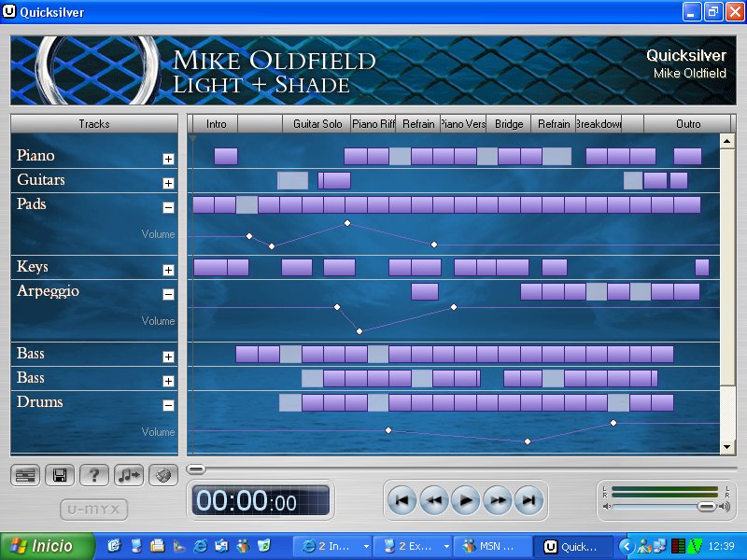Fast-forward the playback
The height and width of the screenshot is (560, 747).
[x=498, y=500]
